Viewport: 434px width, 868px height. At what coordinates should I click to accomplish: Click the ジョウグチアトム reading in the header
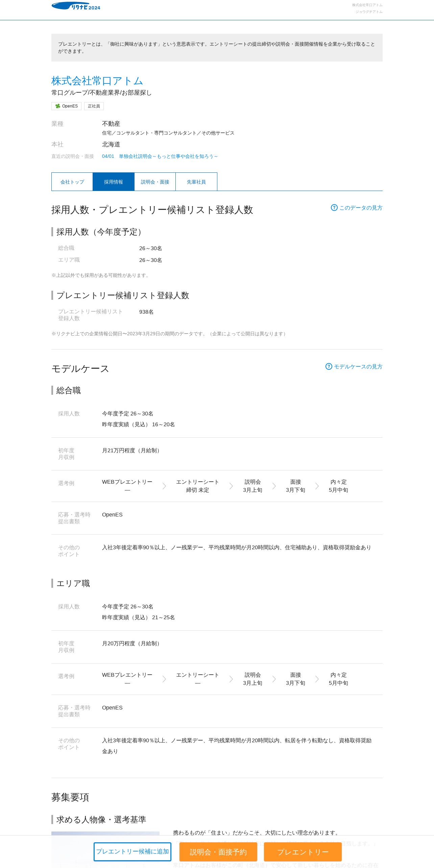369,12
